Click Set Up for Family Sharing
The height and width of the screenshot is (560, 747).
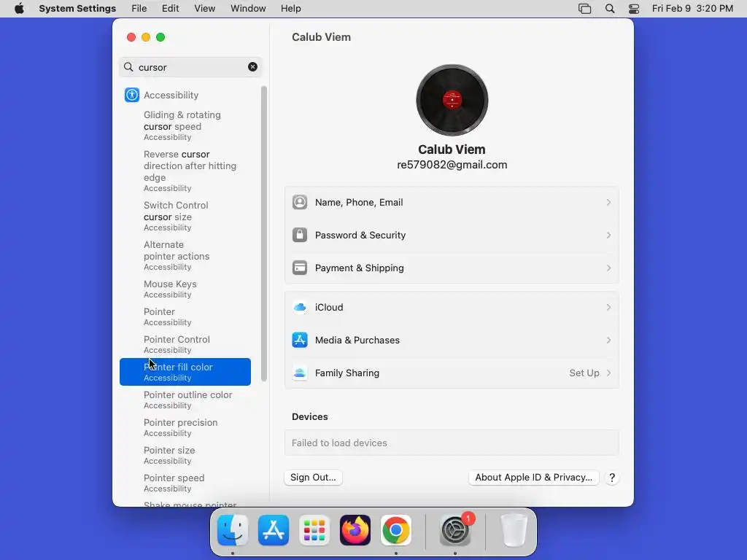pos(584,373)
